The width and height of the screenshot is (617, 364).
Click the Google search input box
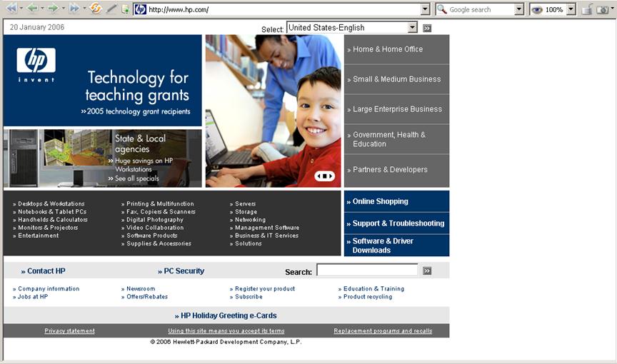[481, 9]
